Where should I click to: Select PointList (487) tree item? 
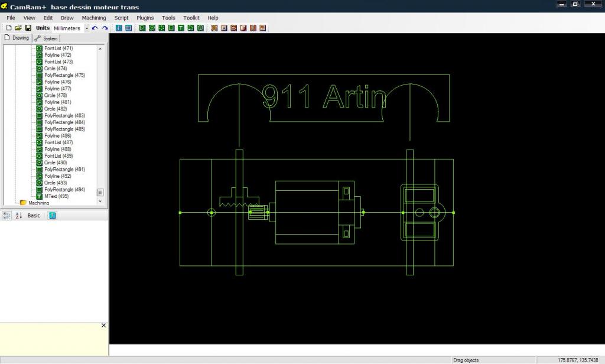click(58, 142)
